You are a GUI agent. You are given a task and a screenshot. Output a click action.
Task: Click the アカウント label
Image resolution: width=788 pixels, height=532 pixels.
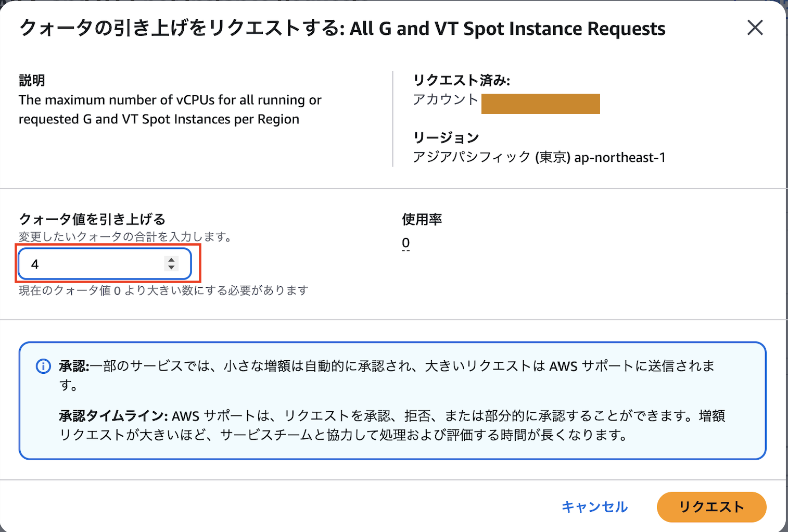[x=446, y=99]
